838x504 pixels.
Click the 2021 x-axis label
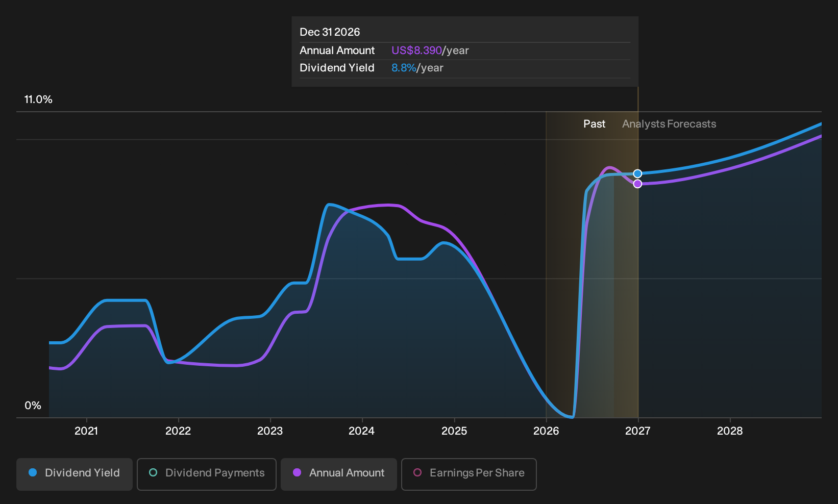tap(86, 431)
